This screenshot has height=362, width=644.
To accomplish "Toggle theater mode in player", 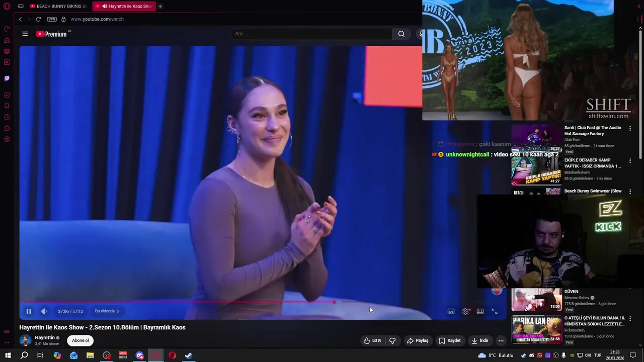I will pos(480,311).
